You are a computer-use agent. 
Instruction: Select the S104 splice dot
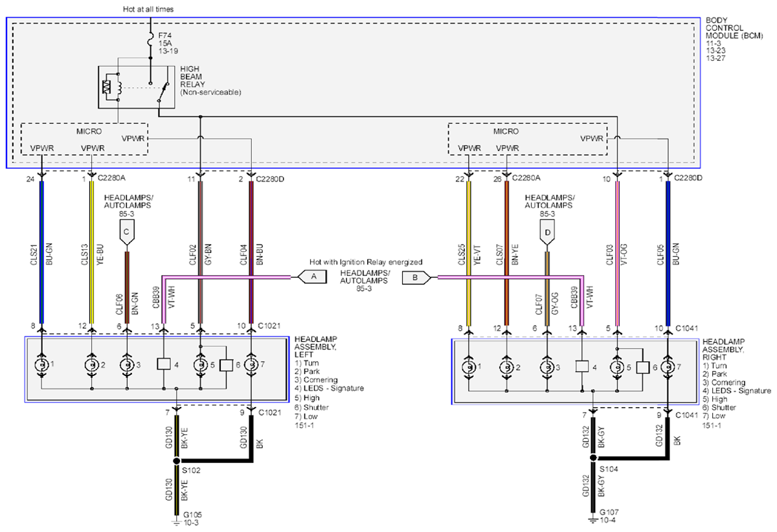[592, 461]
